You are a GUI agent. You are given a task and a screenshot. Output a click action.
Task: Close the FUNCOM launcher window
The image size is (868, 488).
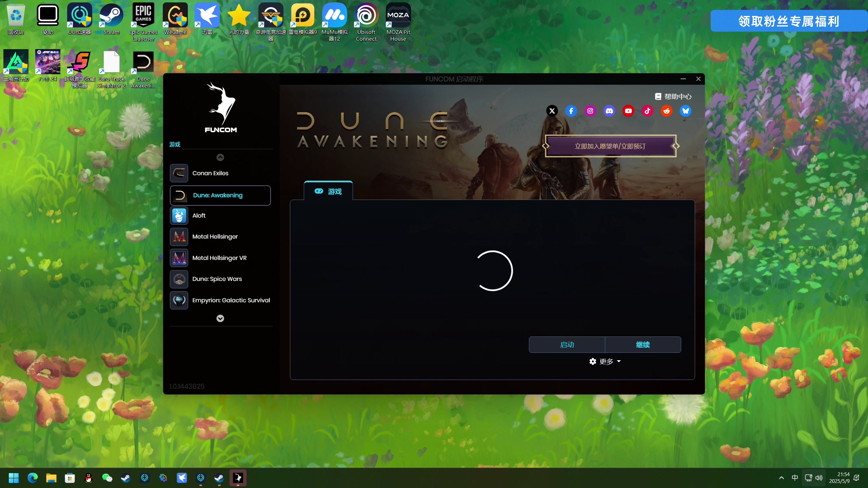(x=698, y=79)
